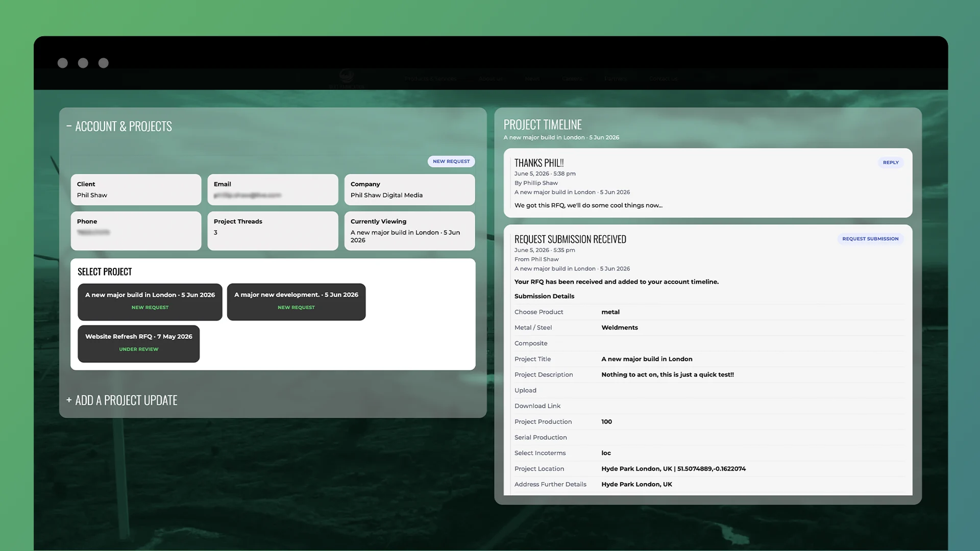This screenshot has width=980, height=551.
Task: Click the Select Incoterms value 'loc'
Action: (606, 453)
